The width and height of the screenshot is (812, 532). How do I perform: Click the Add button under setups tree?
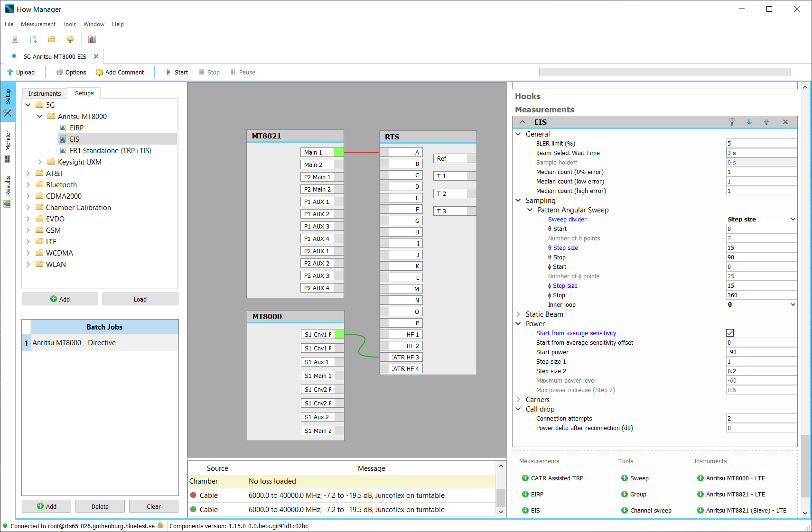pos(60,299)
